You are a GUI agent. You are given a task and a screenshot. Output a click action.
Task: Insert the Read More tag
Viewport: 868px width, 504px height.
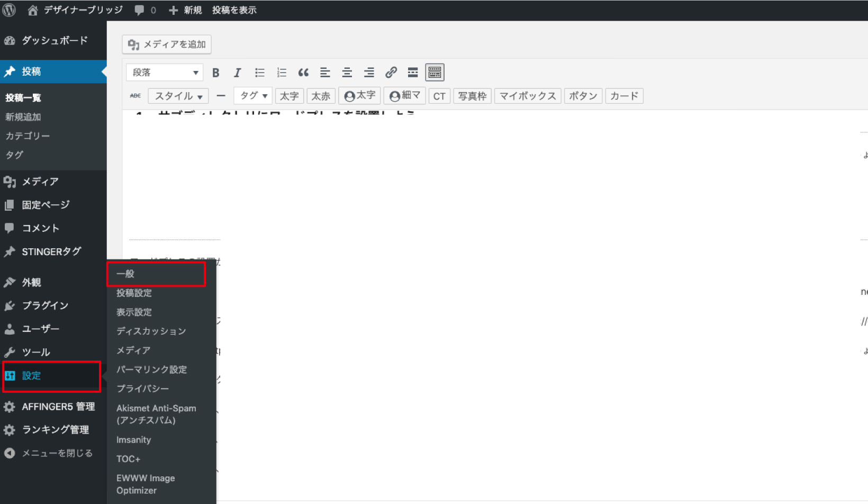(413, 73)
